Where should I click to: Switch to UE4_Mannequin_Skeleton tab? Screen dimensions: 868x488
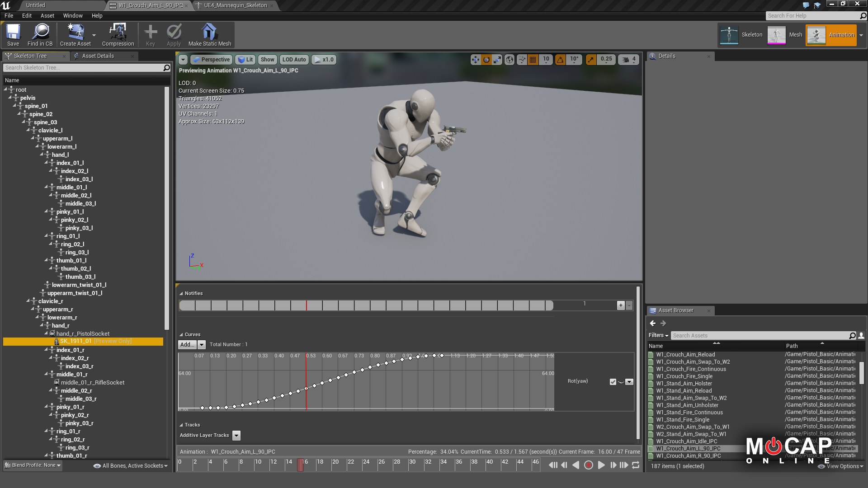point(235,5)
